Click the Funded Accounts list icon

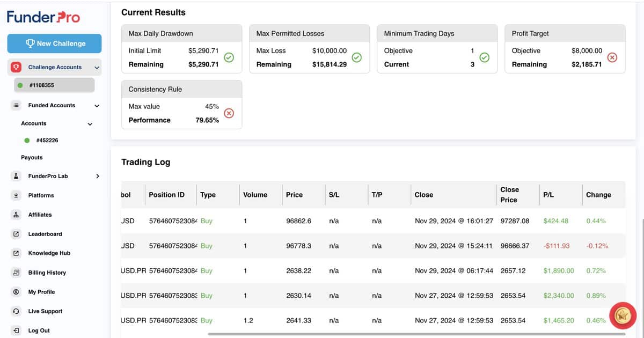[x=16, y=106]
